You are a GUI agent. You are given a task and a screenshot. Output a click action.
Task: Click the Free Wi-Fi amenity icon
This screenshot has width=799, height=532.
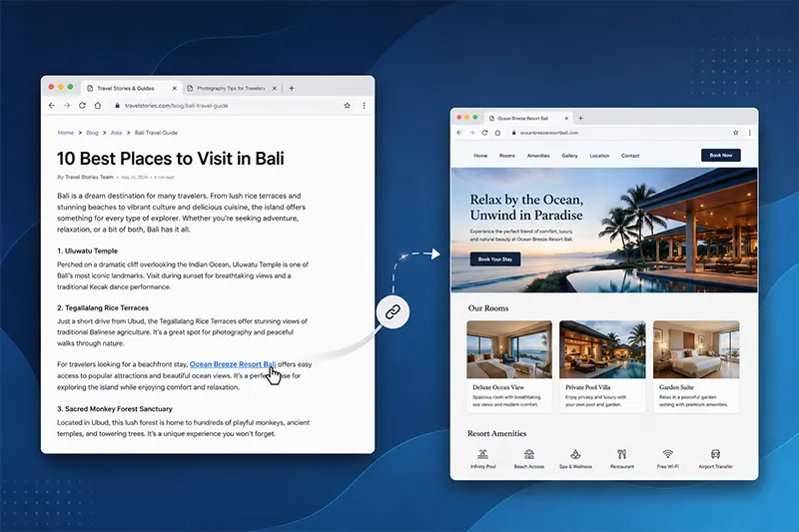point(667,453)
